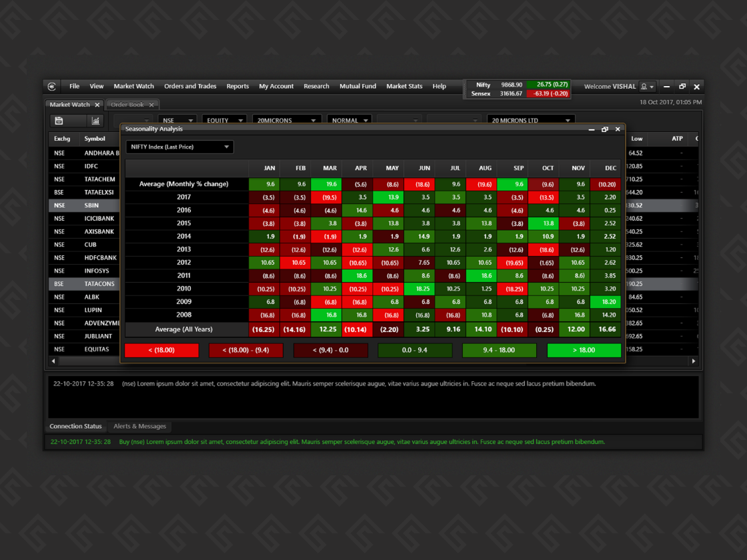
Task: Open the Market Stats menu
Action: pos(404,86)
